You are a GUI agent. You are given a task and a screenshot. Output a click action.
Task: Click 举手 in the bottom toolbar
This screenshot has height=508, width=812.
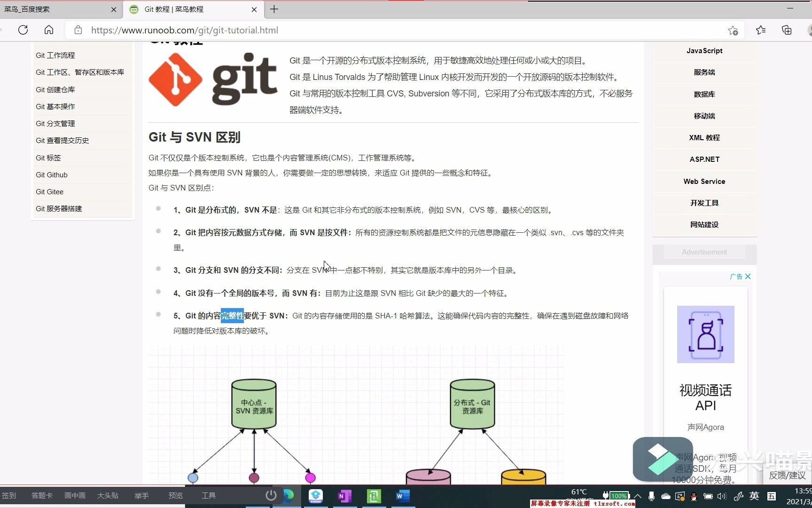point(141,495)
